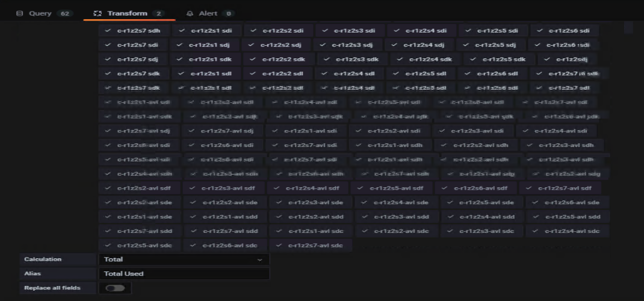This screenshot has height=301, width=644.
Task: Deselect field c-r1z2s5 sdj
Action: pyautogui.click(x=491, y=45)
